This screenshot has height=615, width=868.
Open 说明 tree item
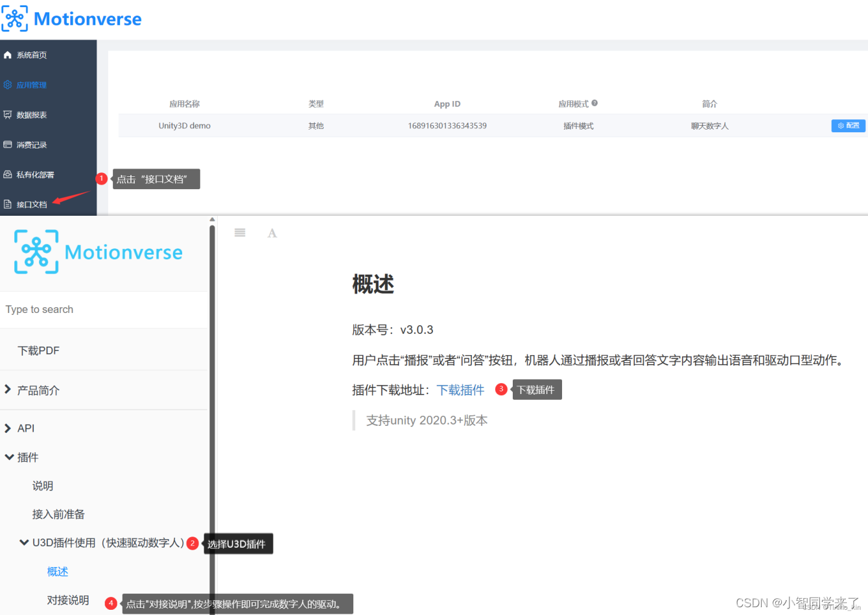pos(43,486)
